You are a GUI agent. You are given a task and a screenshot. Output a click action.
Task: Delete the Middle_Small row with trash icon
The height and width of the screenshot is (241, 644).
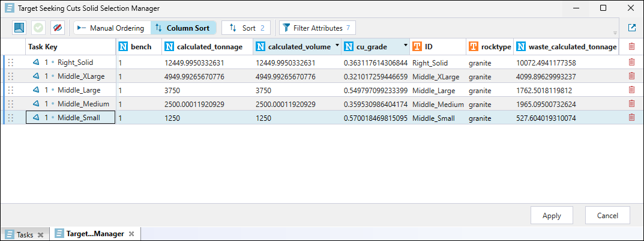click(631, 118)
